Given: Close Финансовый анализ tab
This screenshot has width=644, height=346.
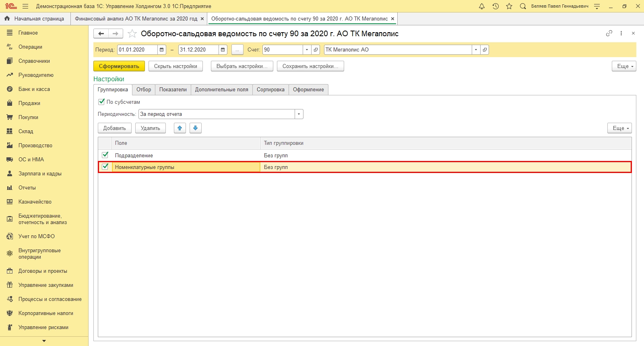Looking at the screenshot, I should pyautogui.click(x=202, y=19).
